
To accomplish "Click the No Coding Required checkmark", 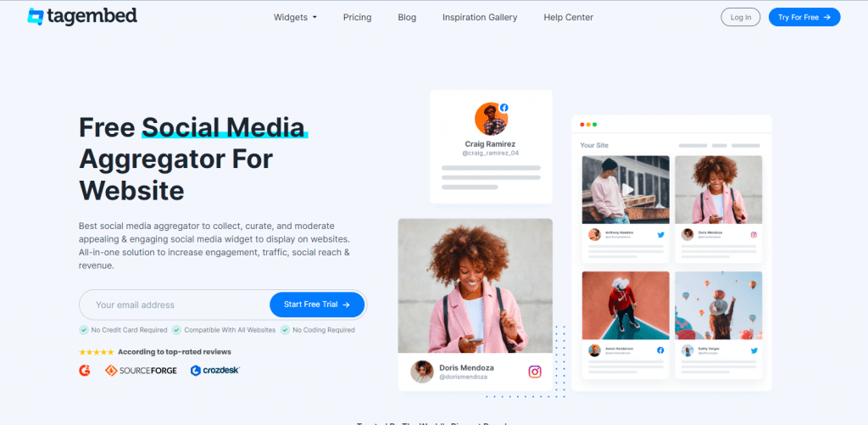I will [x=285, y=330].
